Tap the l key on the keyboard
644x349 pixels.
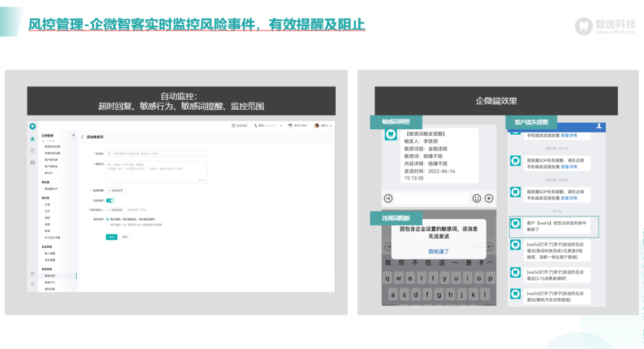[485, 294]
